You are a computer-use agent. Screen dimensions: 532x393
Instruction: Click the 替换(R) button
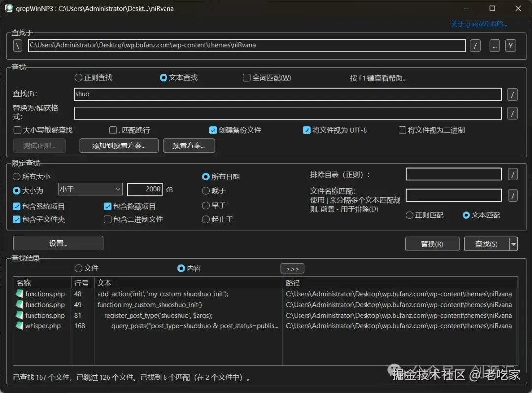pos(432,244)
